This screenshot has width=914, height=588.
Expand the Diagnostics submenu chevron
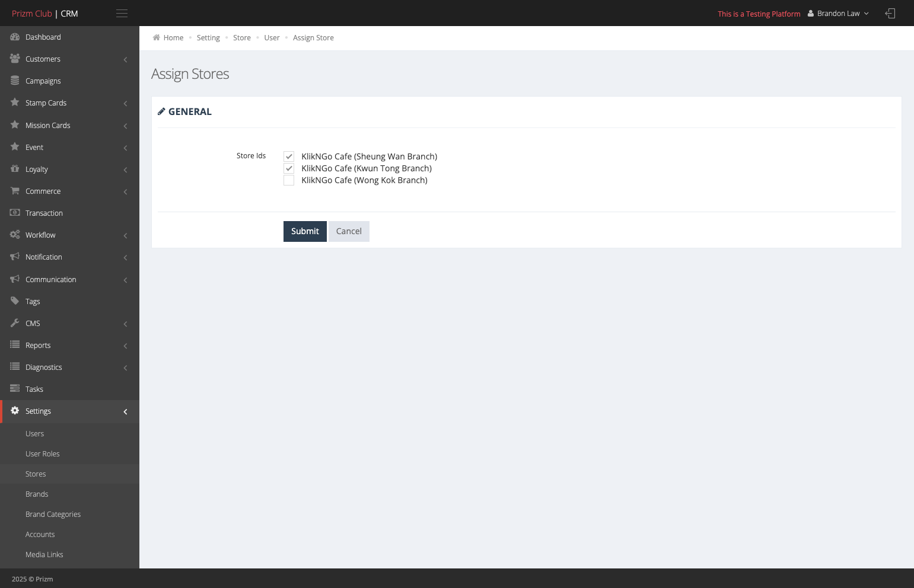click(125, 367)
